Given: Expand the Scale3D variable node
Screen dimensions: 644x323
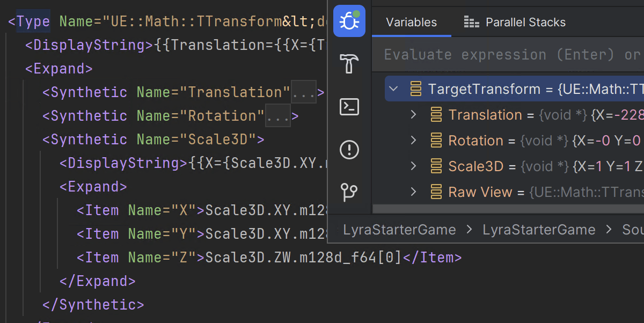Looking at the screenshot, I should pyautogui.click(x=413, y=166).
